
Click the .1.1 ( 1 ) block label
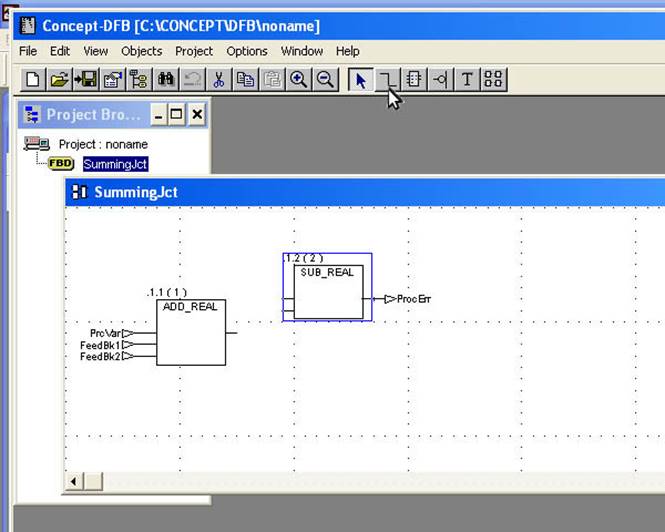click(x=167, y=292)
